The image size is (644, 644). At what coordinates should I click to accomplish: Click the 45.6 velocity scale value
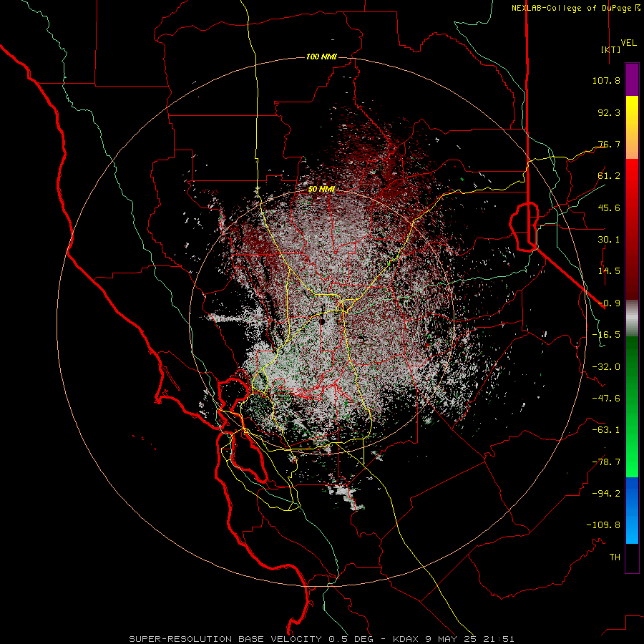pyautogui.click(x=609, y=208)
